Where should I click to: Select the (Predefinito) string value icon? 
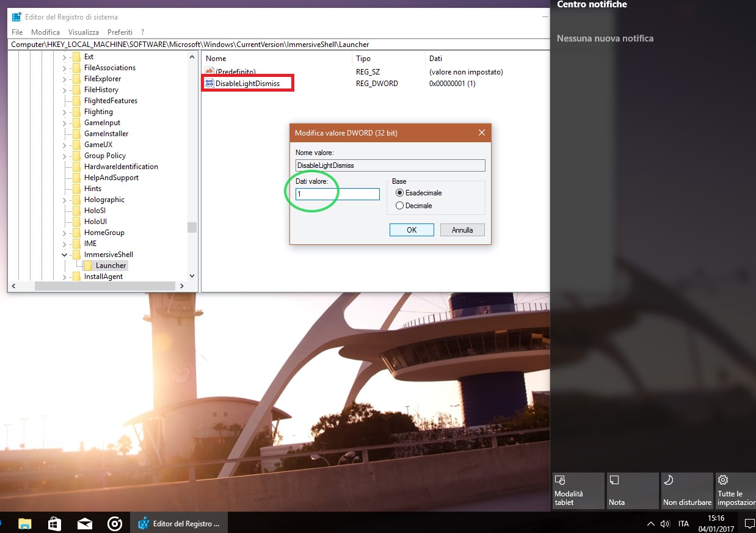point(209,72)
